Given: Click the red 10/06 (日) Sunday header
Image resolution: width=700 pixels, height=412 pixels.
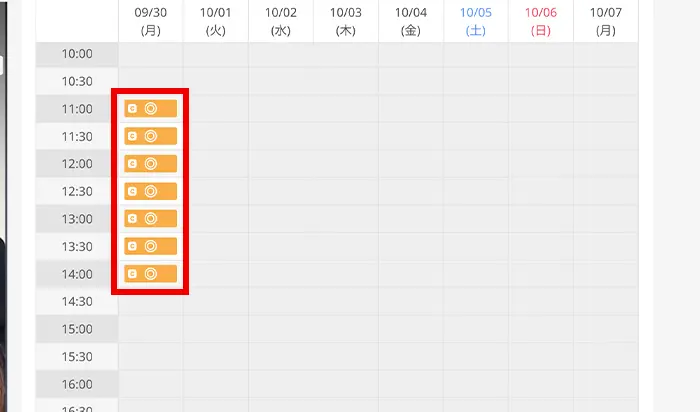Looking at the screenshot, I should tap(540, 21).
